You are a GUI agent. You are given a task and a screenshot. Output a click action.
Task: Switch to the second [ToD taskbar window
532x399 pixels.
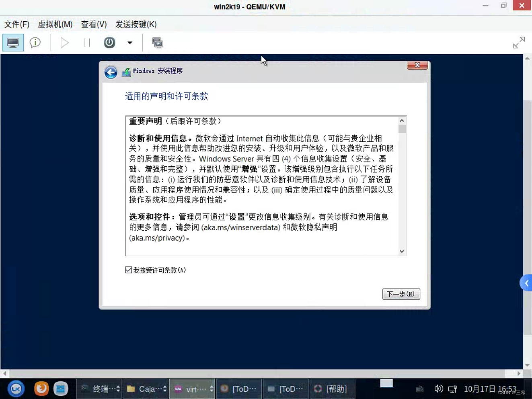pos(286,389)
